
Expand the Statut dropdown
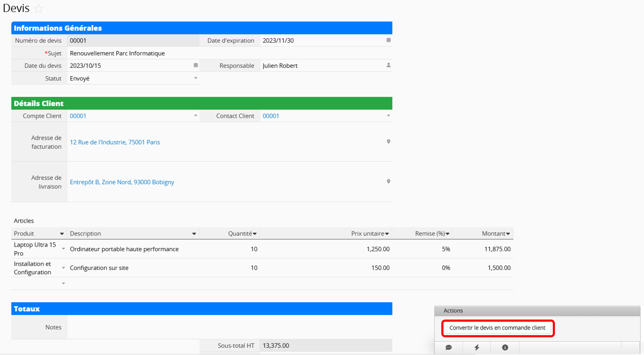196,78
